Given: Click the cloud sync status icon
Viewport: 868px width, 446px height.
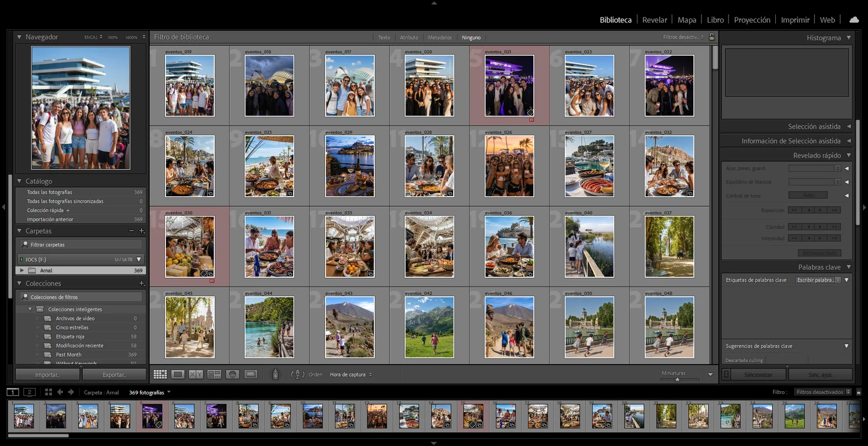Looking at the screenshot, I should [854, 20].
